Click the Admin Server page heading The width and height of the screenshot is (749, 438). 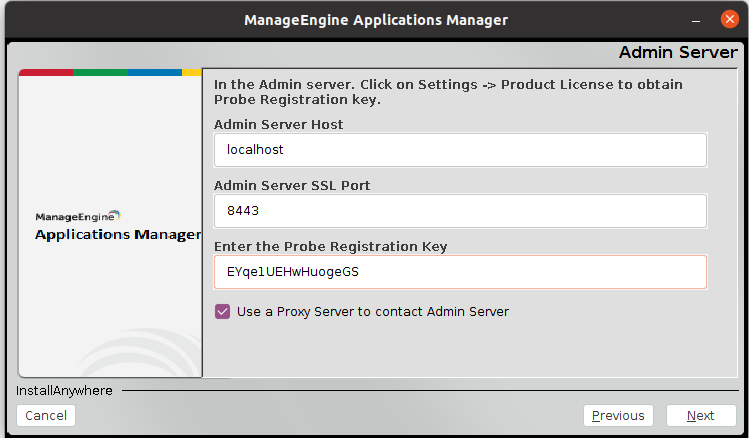[x=678, y=52]
